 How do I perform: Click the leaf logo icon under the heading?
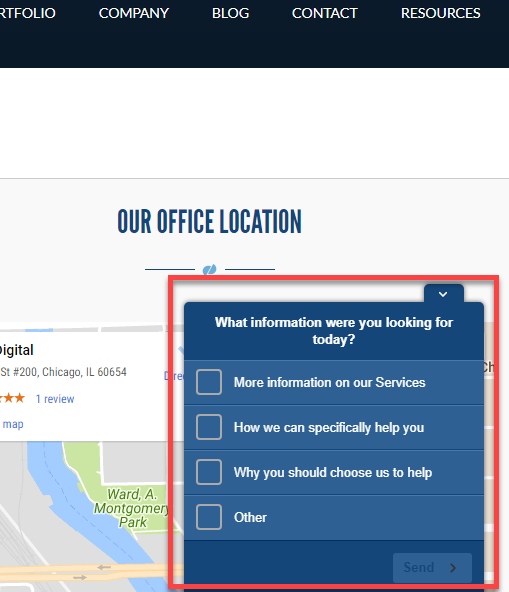point(210,270)
